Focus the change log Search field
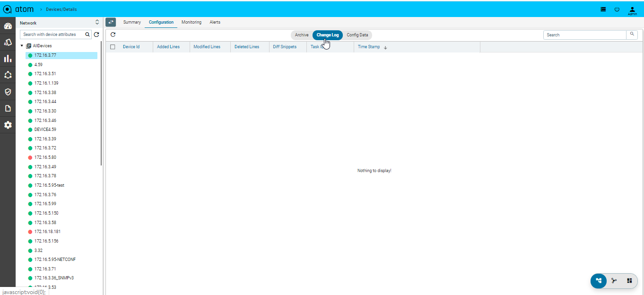The height and width of the screenshot is (295, 644). (585, 35)
